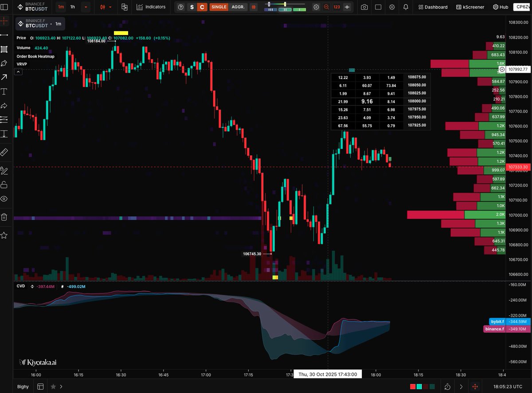Click the red zoom-out magnifier icon
This screenshot has height=393, width=532.
pyautogui.click(x=327, y=7)
